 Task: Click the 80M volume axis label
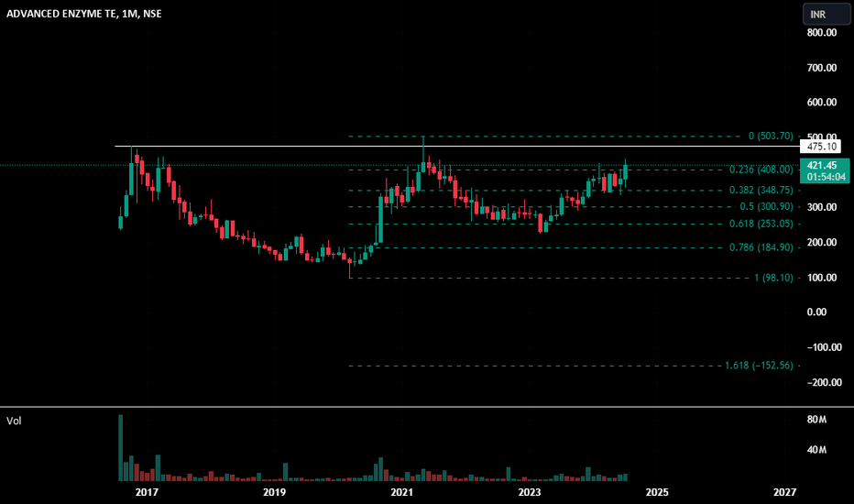[816, 420]
